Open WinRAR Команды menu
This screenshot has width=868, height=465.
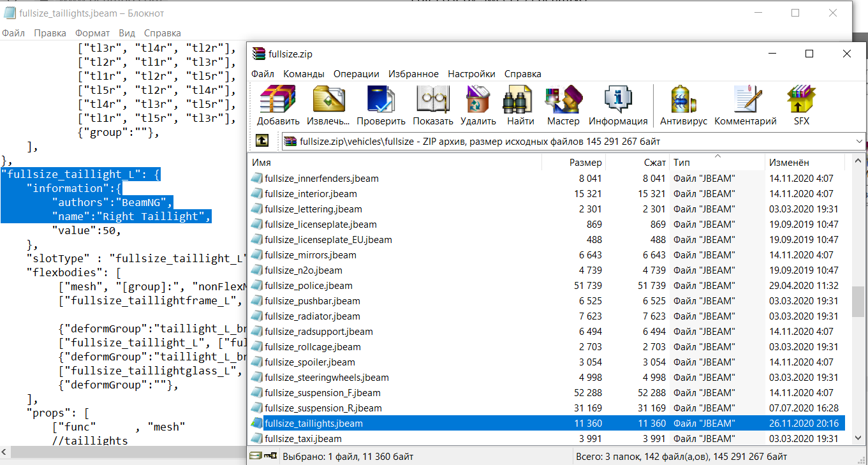point(304,74)
